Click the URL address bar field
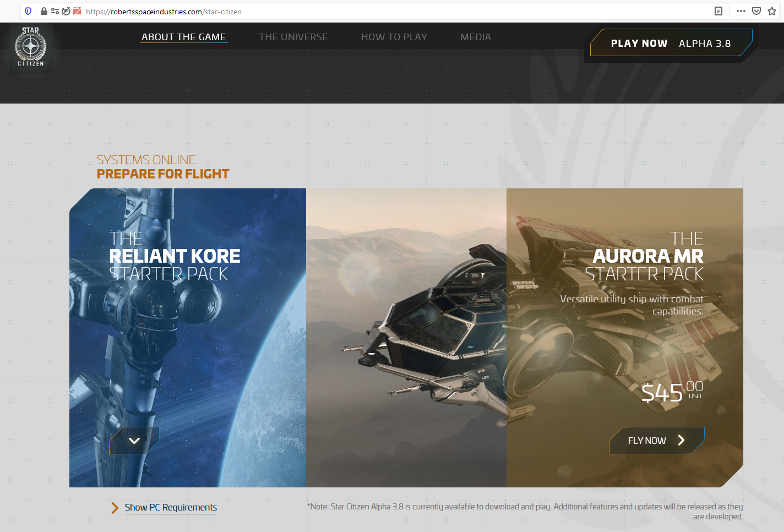Viewport: 784px width, 532px height. tap(385, 11)
